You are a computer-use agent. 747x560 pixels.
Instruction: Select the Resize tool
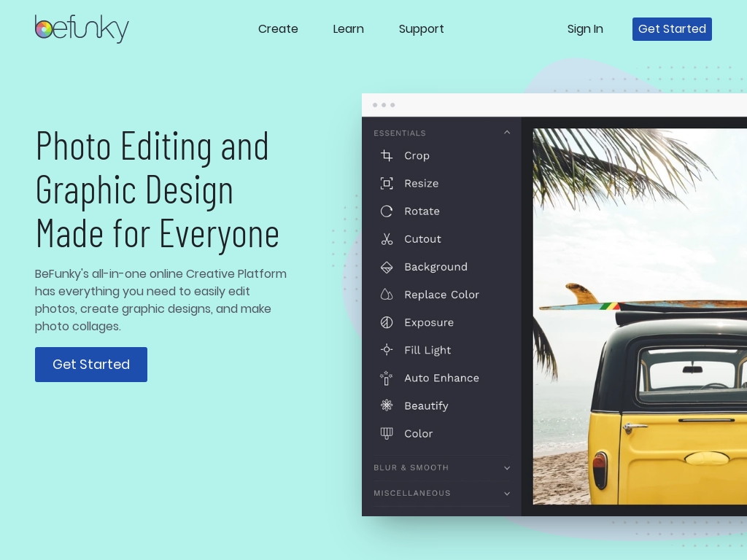pos(421,183)
